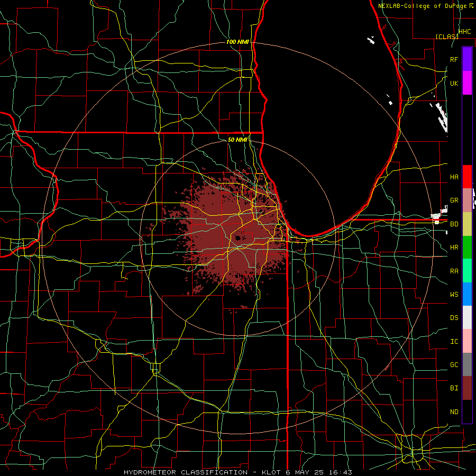Click the "HA" legend label
476x476 pixels.
454,177
